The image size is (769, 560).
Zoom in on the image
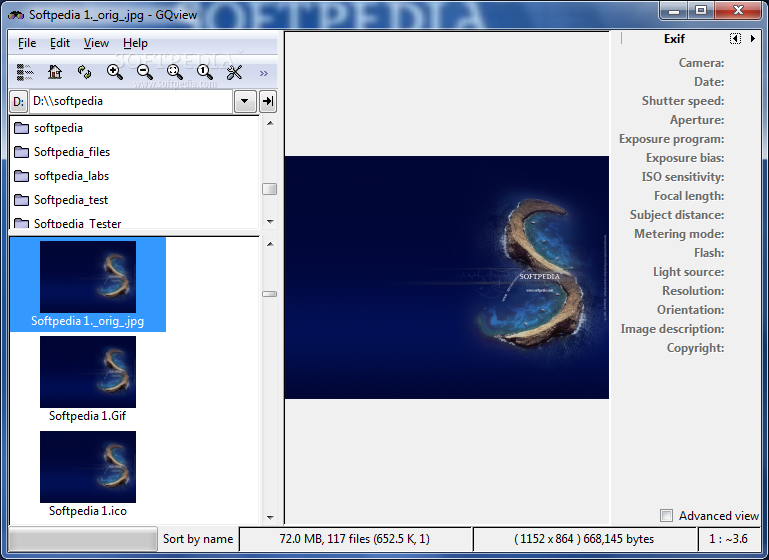click(115, 73)
